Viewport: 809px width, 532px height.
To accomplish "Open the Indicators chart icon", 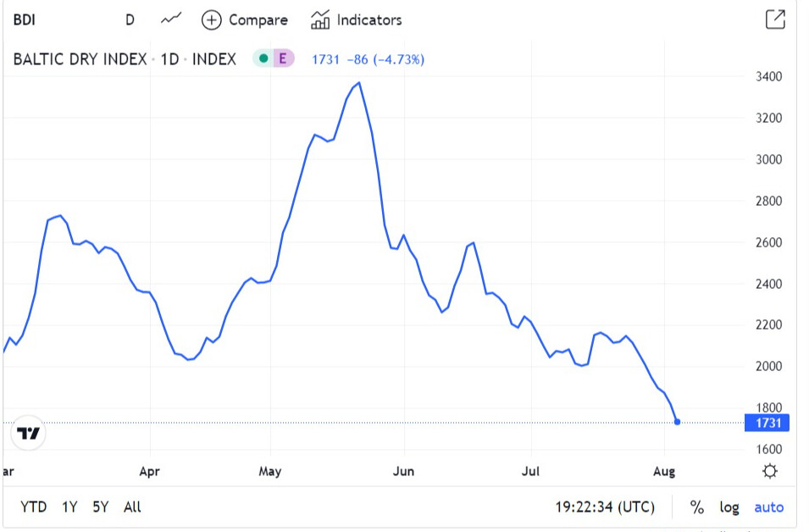I will 320,19.
